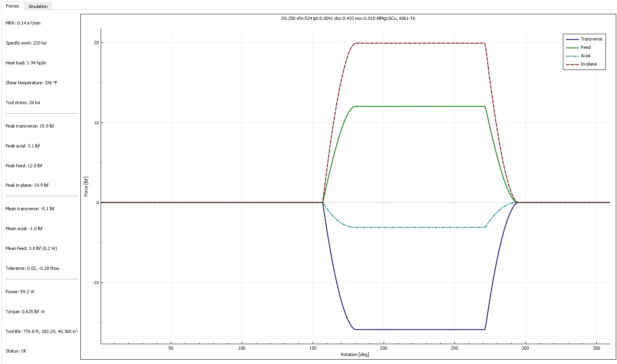The width and height of the screenshot is (617, 364).
Task: Click the Tool life: 776.8 ft entry
Action: pyautogui.click(x=41, y=331)
